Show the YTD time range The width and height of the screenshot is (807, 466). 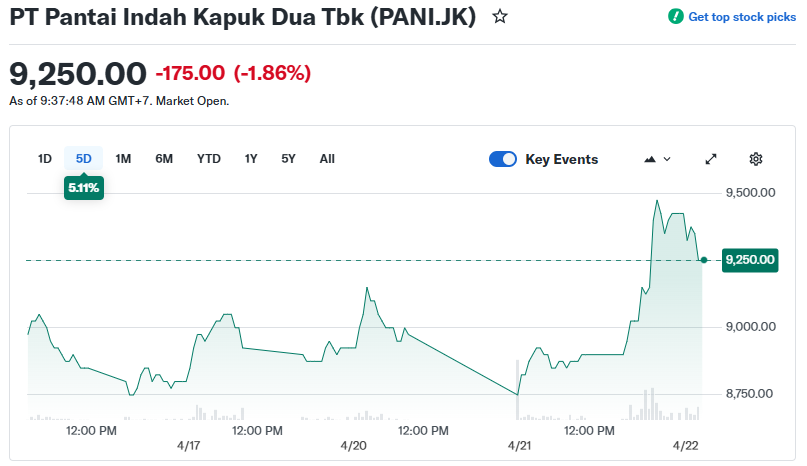click(x=209, y=158)
